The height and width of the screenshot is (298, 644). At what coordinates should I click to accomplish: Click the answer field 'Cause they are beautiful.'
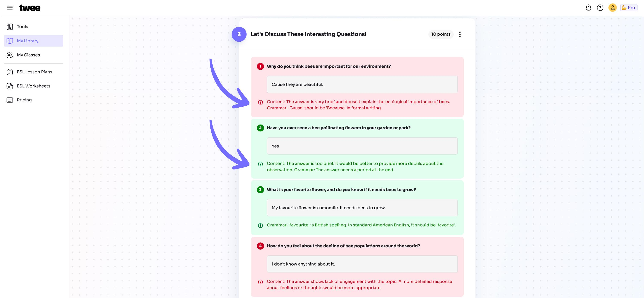click(362, 84)
